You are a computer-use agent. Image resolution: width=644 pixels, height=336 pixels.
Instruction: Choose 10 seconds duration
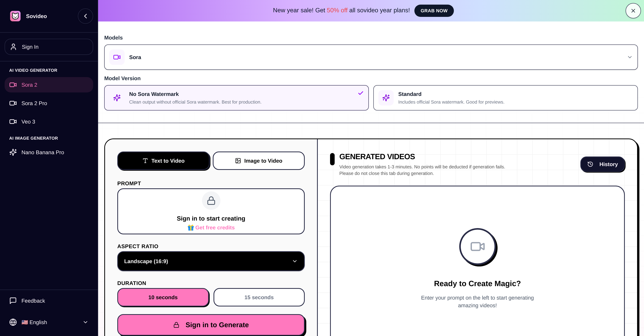coord(163,297)
